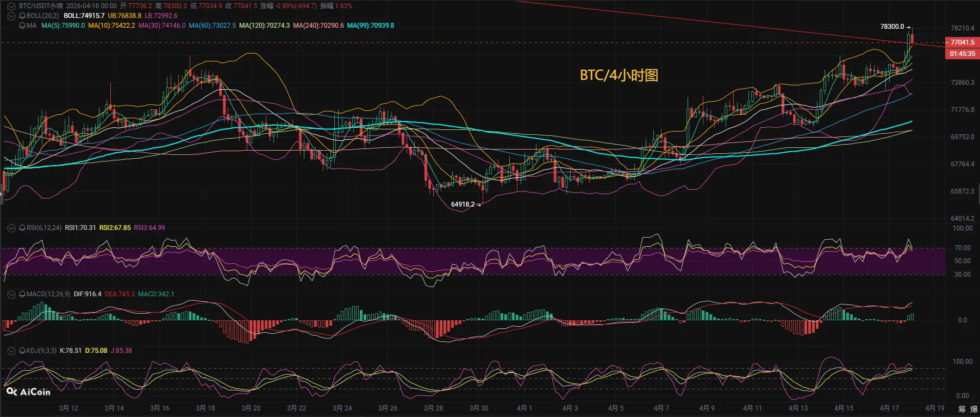The height and width of the screenshot is (417, 980).
Task: Click the 69752.0 price axis label
Action: click(x=962, y=137)
